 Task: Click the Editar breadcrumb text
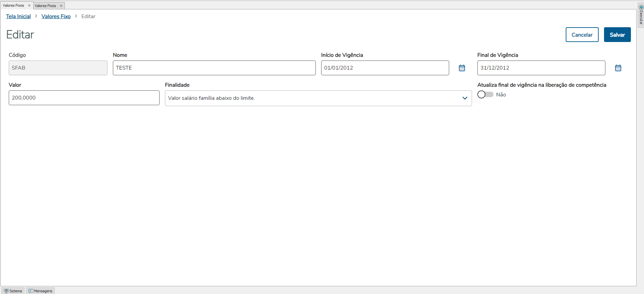pyautogui.click(x=88, y=16)
